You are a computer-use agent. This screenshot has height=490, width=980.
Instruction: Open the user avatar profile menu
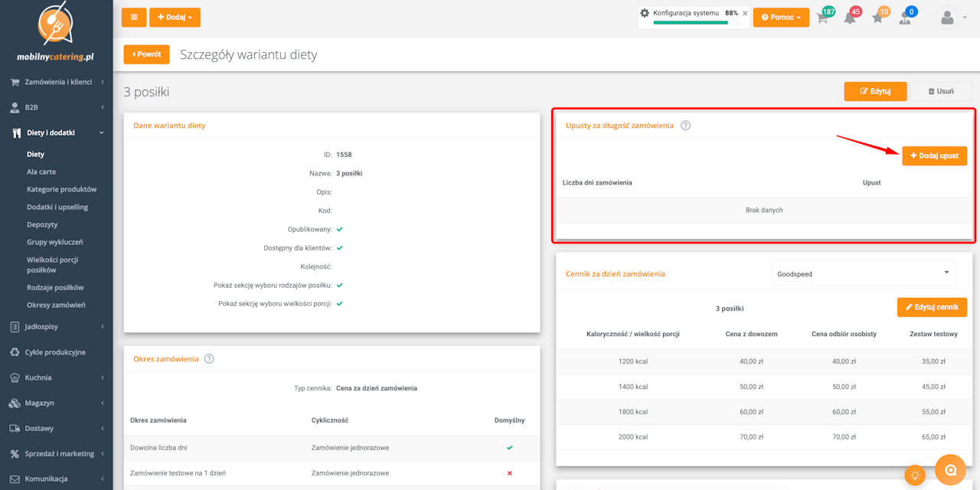coord(948,17)
